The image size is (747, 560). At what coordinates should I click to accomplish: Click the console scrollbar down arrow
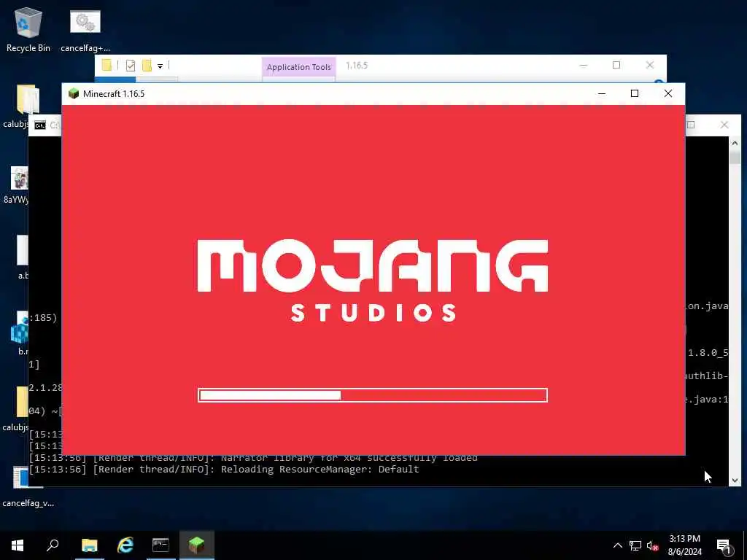[735, 481]
